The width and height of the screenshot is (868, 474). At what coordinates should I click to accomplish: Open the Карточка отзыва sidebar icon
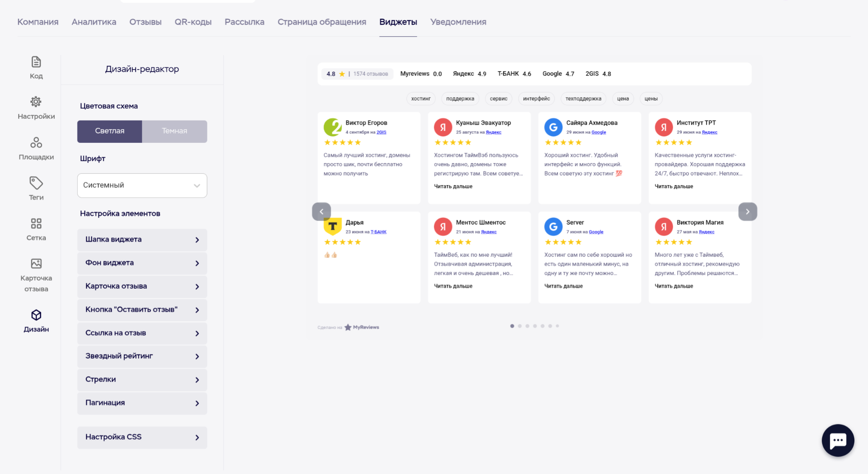coord(36,264)
